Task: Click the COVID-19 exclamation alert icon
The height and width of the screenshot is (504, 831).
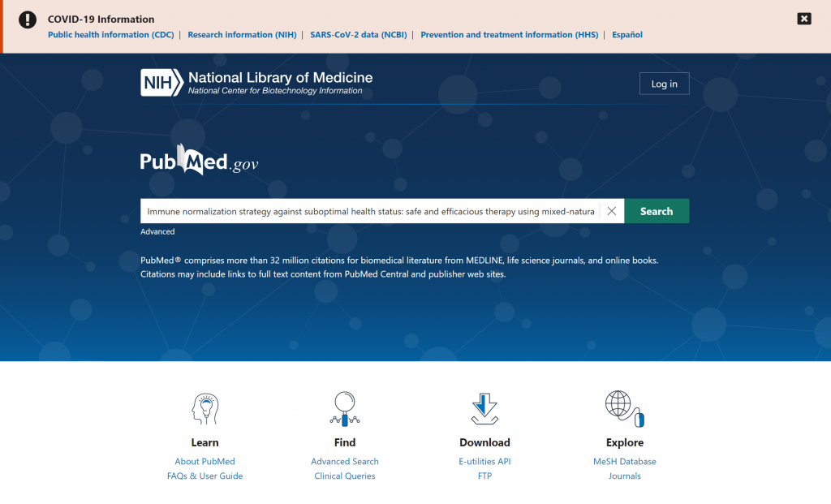Action: pyautogui.click(x=28, y=19)
